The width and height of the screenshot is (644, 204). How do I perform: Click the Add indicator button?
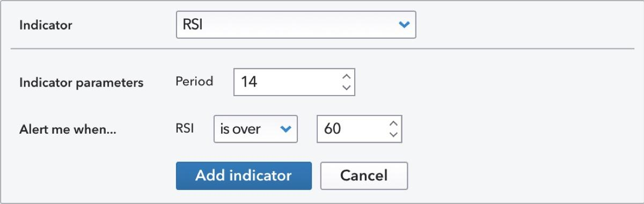click(244, 176)
